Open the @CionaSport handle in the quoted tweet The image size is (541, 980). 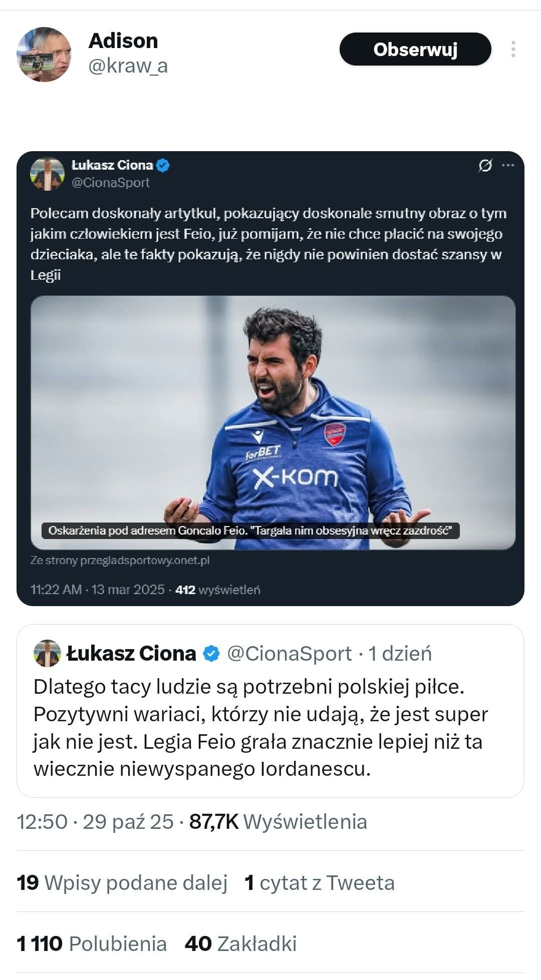pos(290,654)
